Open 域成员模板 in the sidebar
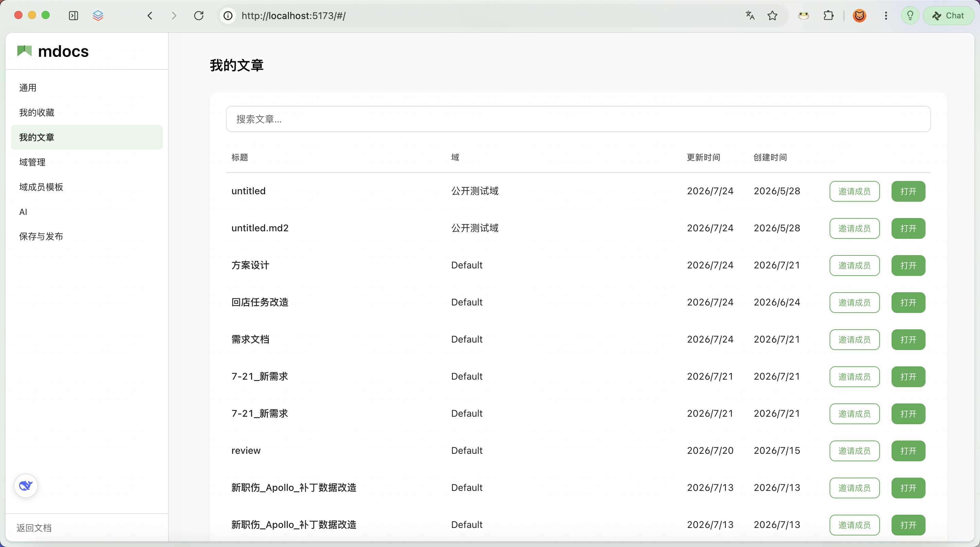Screen dimensions: 980x547 [87, 187]
